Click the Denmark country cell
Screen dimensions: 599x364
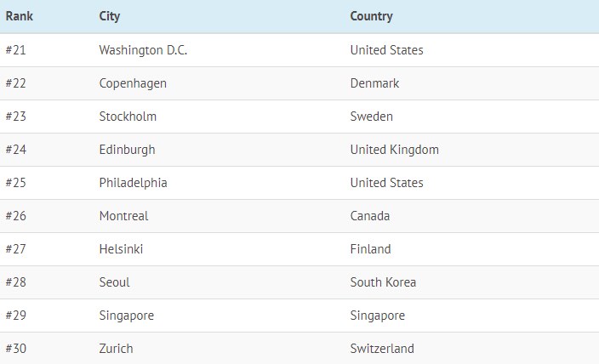(x=374, y=83)
